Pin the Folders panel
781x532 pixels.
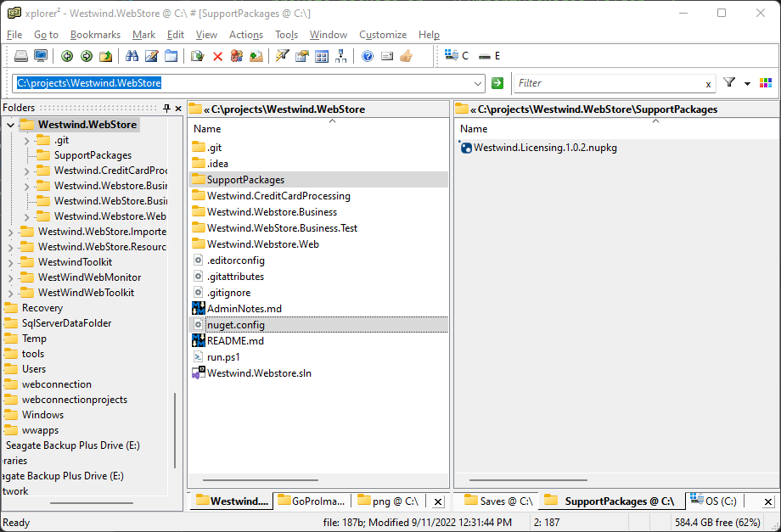167,108
